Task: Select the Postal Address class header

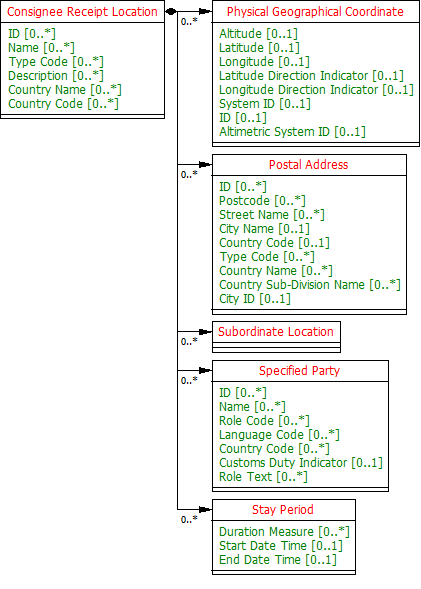Action: tap(309, 165)
